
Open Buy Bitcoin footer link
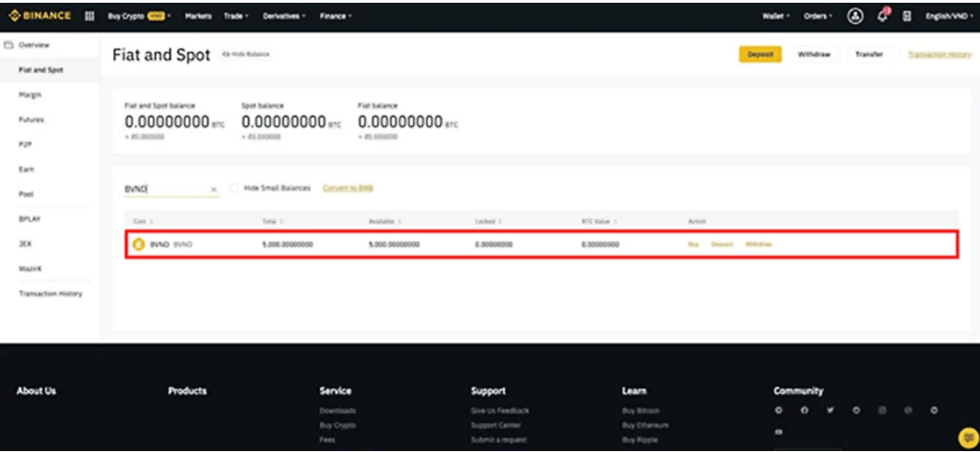[x=641, y=410]
